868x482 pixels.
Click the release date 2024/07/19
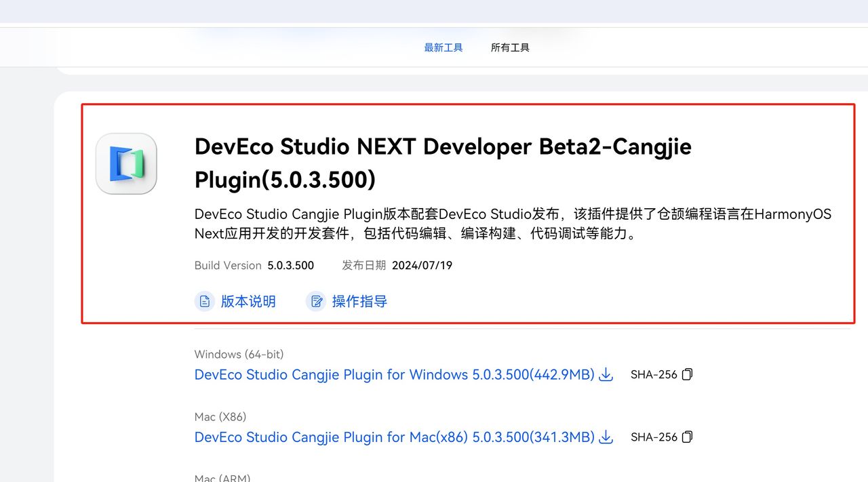pos(422,265)
